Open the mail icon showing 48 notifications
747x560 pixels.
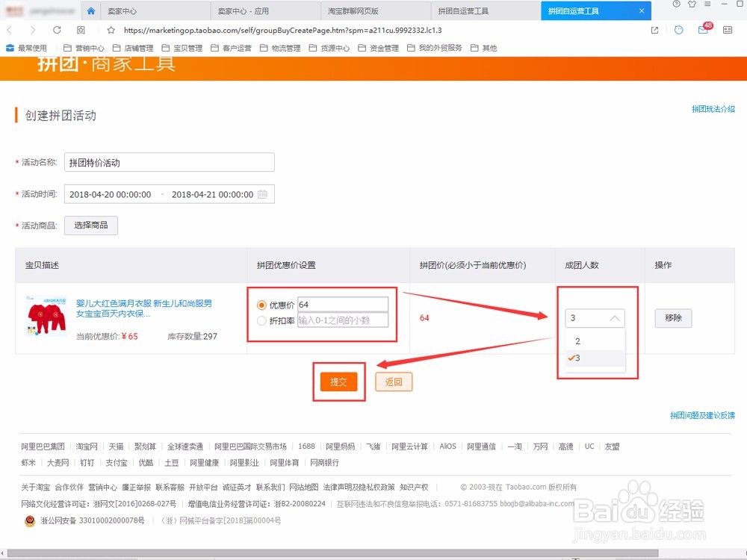pos(703,30)
